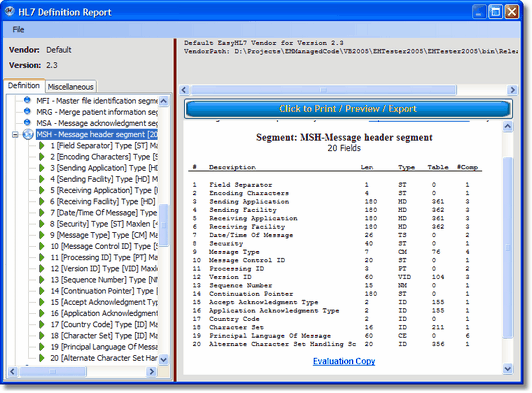The image size is (532, 393).
Task: Click the MSA segment blue circle icon
Action: [x=27, y=123]
